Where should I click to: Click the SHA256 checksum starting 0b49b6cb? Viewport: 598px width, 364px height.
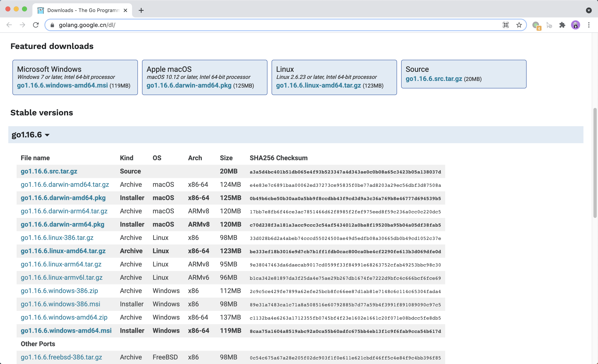(345, 198)
